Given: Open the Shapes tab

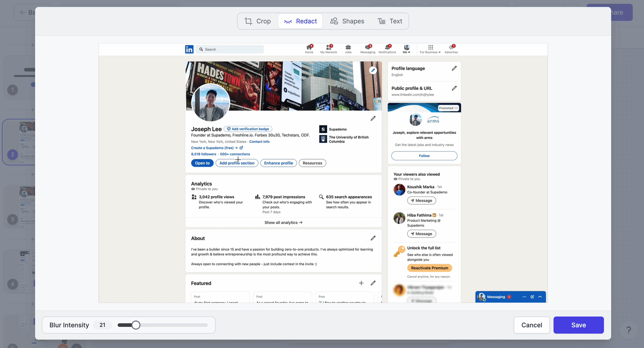Looking at the screenshot, I should tap(347, 21).
